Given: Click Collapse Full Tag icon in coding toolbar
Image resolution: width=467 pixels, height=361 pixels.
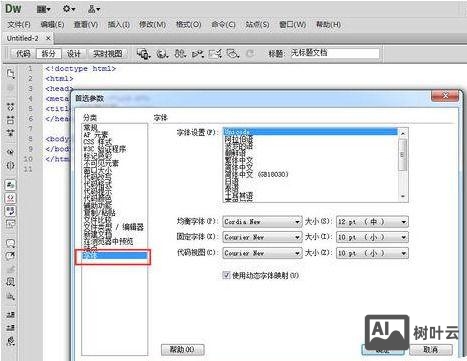Looking at the screenshot, I should pos(10,107).
